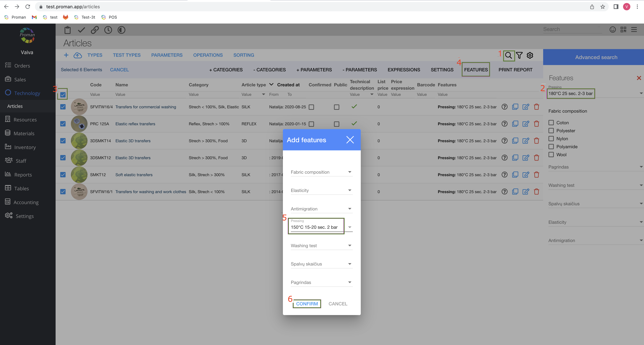The height and width of the screenshot is (345, 644).
Task: Open the QR code icon in the top bar
Action: [623, 29]
